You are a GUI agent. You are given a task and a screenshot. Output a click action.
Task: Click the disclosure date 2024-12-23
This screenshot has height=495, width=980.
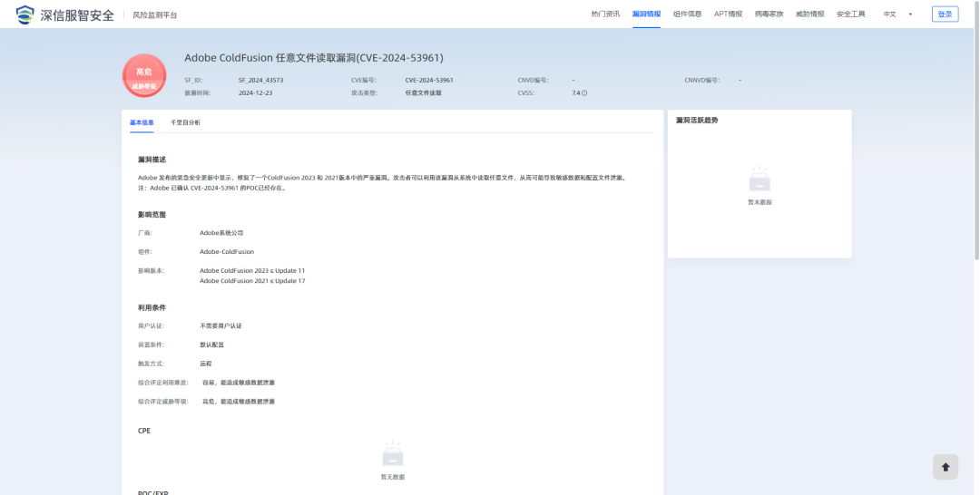tap(256, 93)
